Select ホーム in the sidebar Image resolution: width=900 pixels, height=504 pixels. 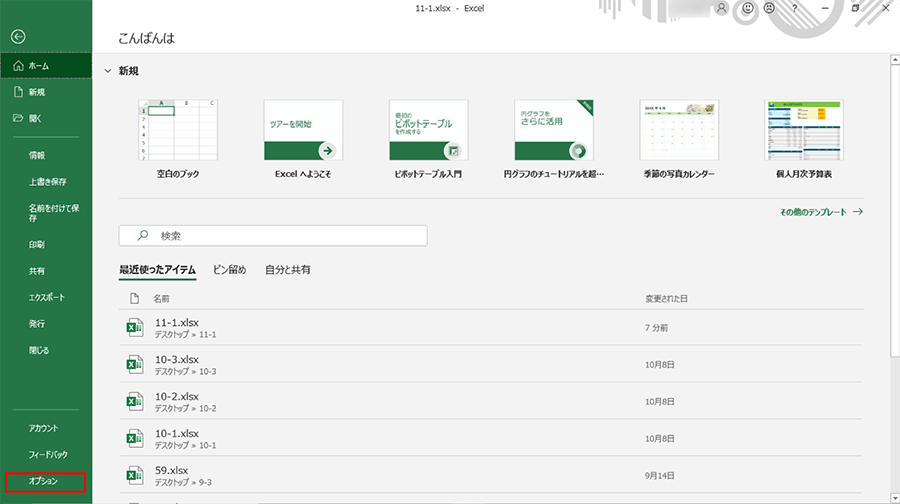tap(46, 66)
